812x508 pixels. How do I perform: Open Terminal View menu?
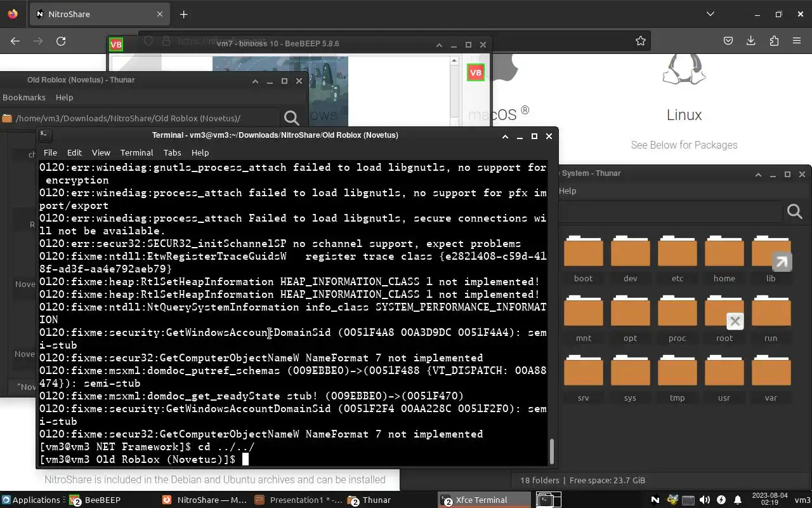[x=101, y=152]
